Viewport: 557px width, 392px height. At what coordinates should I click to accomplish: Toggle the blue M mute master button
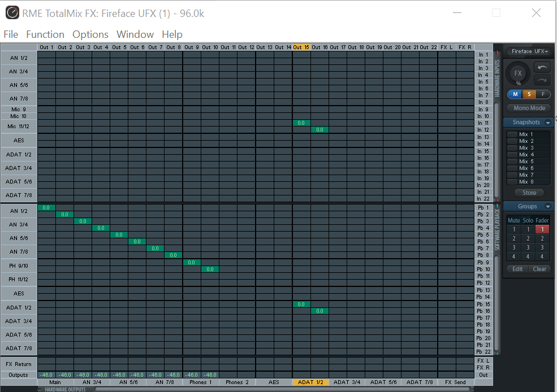(515, 94)
